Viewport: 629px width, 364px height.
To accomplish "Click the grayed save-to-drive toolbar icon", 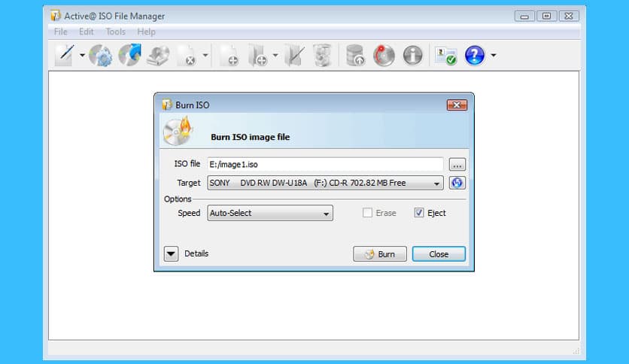I will click(x=158, y=56).
